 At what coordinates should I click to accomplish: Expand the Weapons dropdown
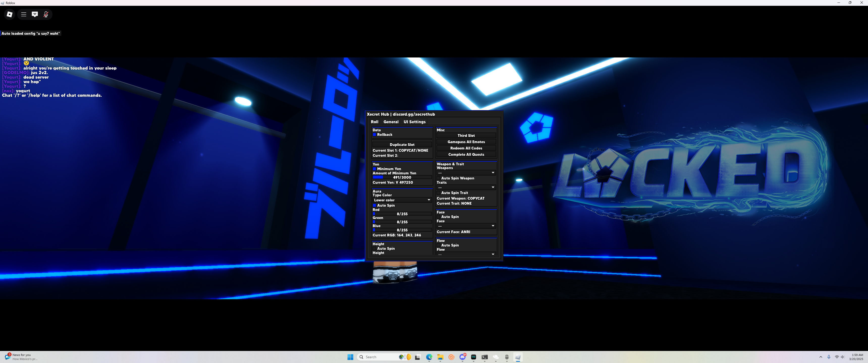(466, 173)
